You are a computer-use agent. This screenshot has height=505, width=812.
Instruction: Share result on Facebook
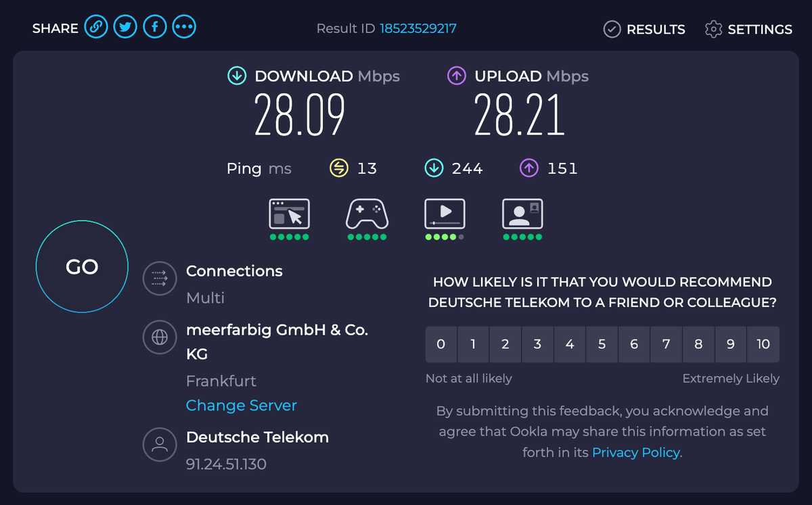coord(154,26)
